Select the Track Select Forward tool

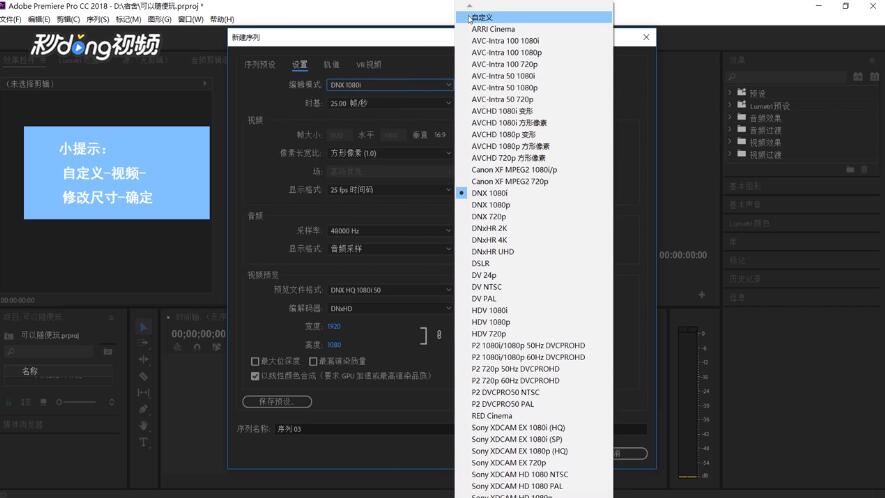click(x=143, y=343)
